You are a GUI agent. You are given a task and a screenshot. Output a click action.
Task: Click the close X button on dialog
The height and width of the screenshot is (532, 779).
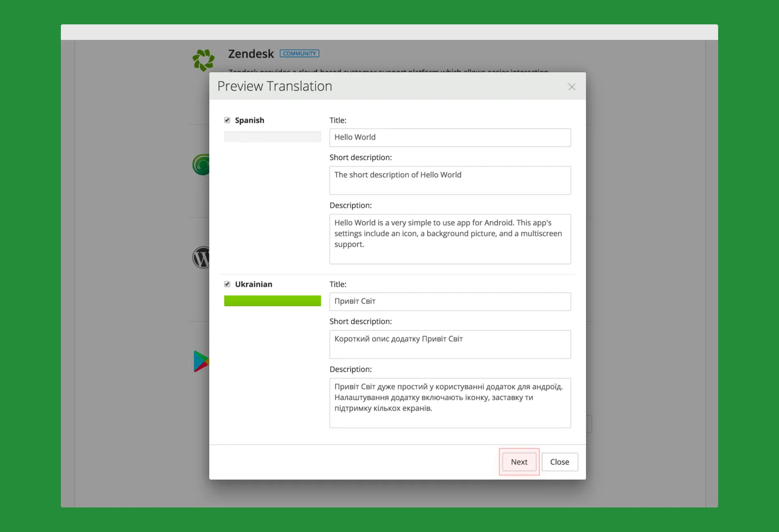coord(571,86)
